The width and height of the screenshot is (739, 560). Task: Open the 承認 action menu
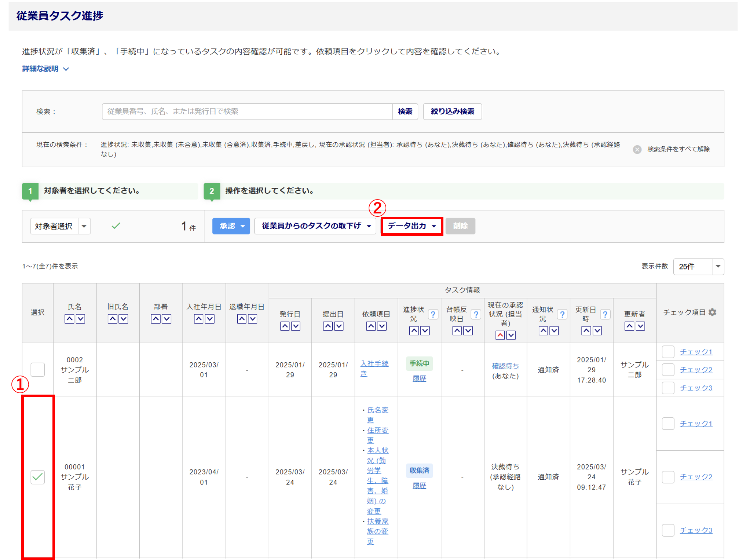[231, 226]
